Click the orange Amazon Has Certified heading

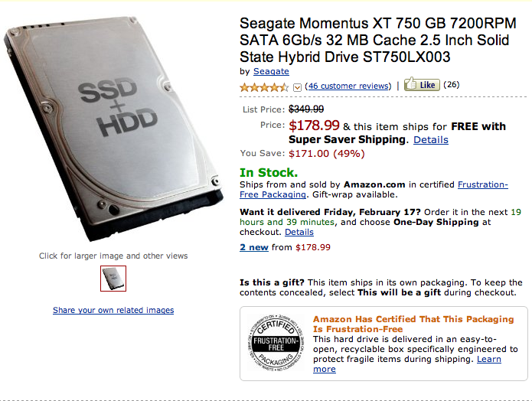pos(413,324)
